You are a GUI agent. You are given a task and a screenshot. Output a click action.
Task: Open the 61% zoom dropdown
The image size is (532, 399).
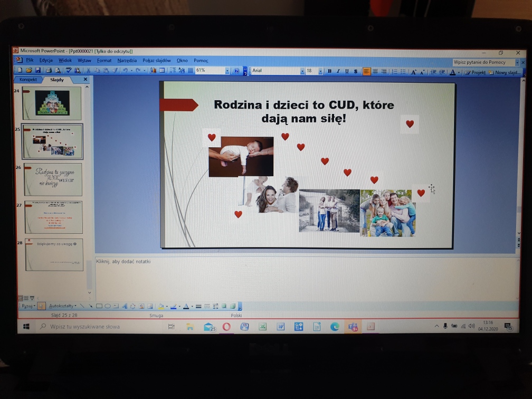coord(227,71)
